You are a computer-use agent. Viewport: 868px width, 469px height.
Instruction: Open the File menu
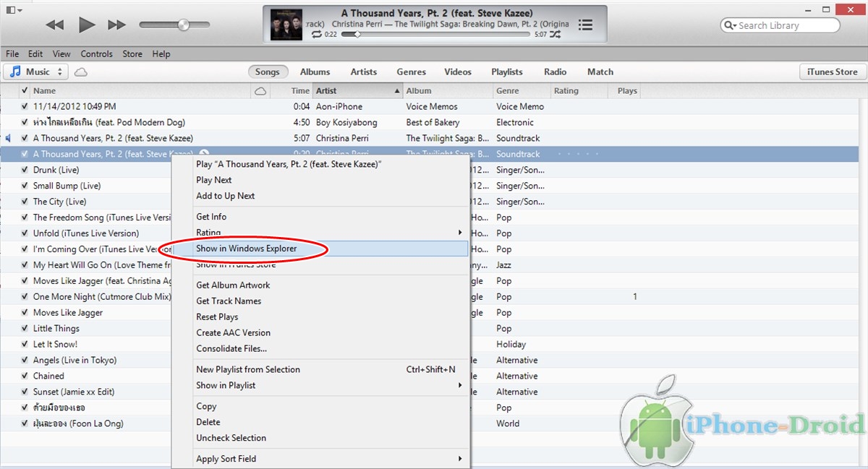(12, 53)
